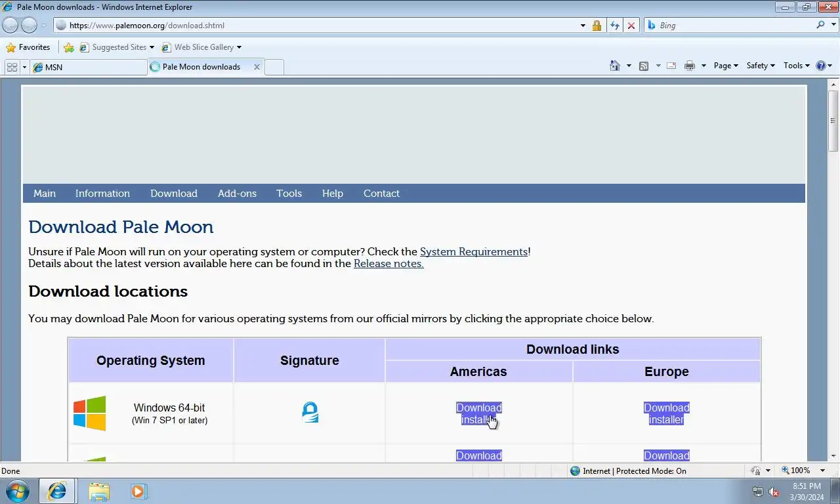Open the Information site menu item
Image resolution: width=840 pixels, height=504 pixels.
point(102,194)
